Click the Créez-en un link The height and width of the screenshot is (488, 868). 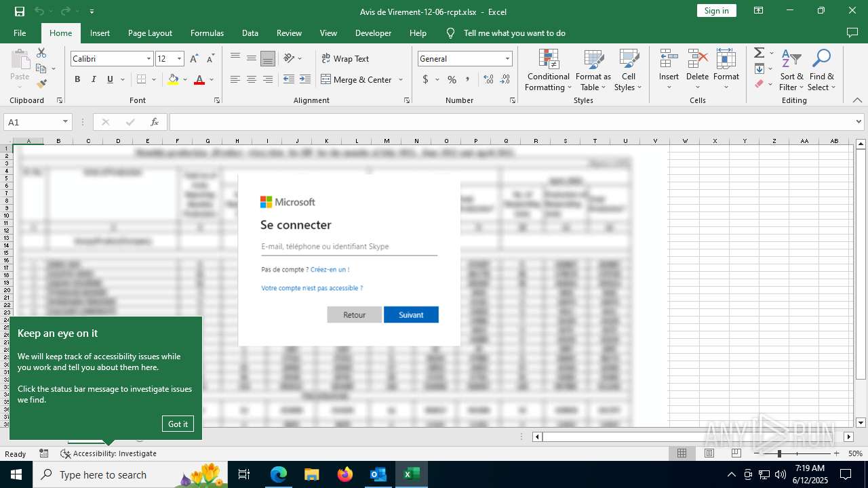[x=330, y=270]
